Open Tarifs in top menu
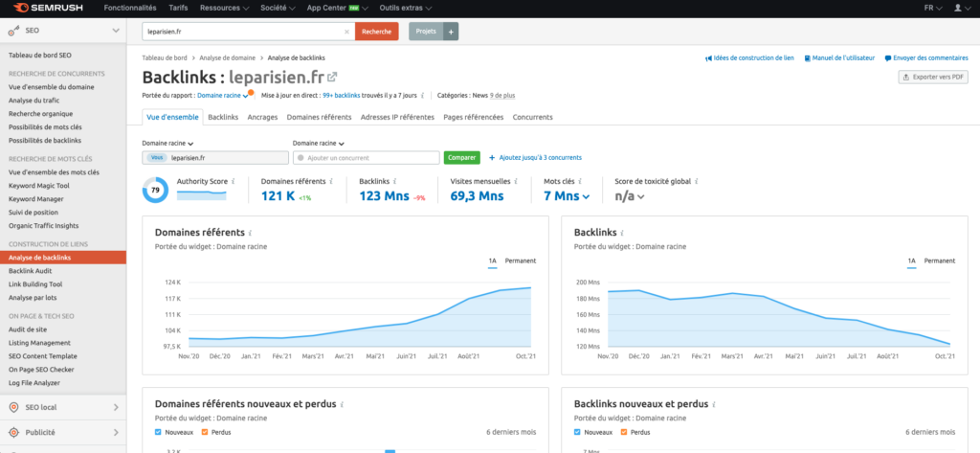 click(178, 8)
